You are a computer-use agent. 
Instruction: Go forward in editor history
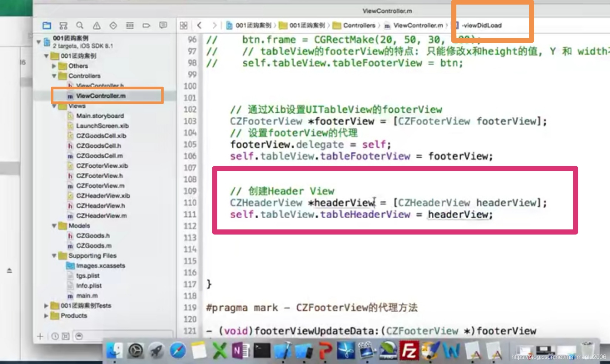[214, 25]
